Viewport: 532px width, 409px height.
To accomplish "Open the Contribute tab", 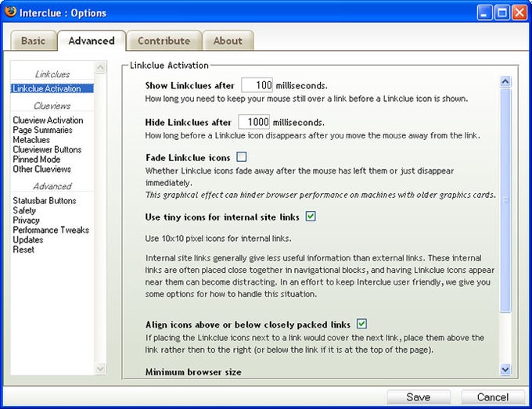I will point(164,41).
